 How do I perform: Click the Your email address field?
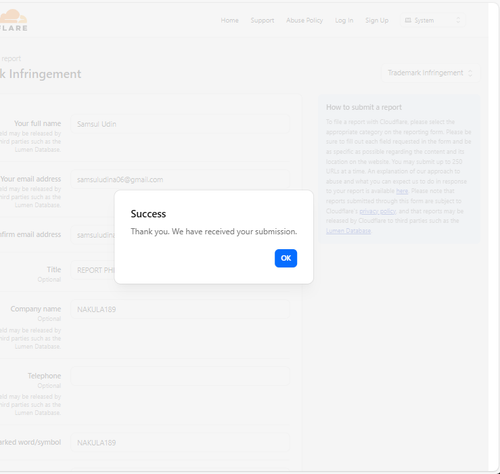pos(180,179)
